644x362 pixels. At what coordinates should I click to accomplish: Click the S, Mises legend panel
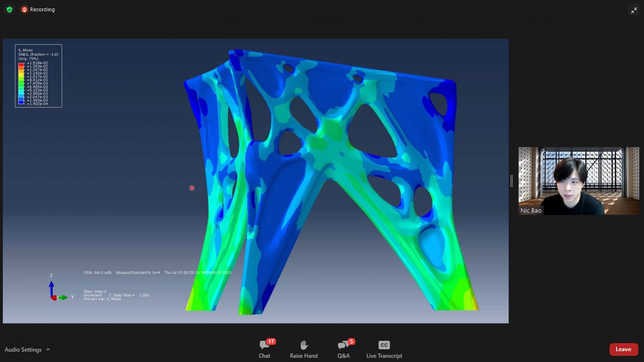pyautogui.click(x=38, y=75)
